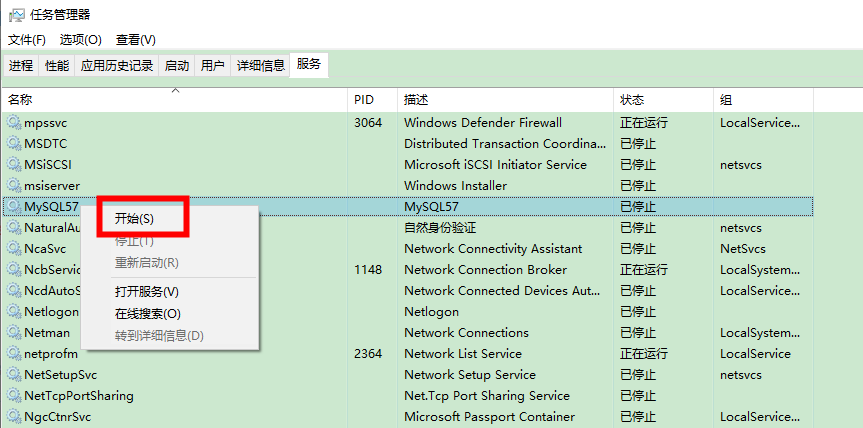
Task: Switch to the 启动 tab
Action: pyautogui.click(x=177, y=66)
